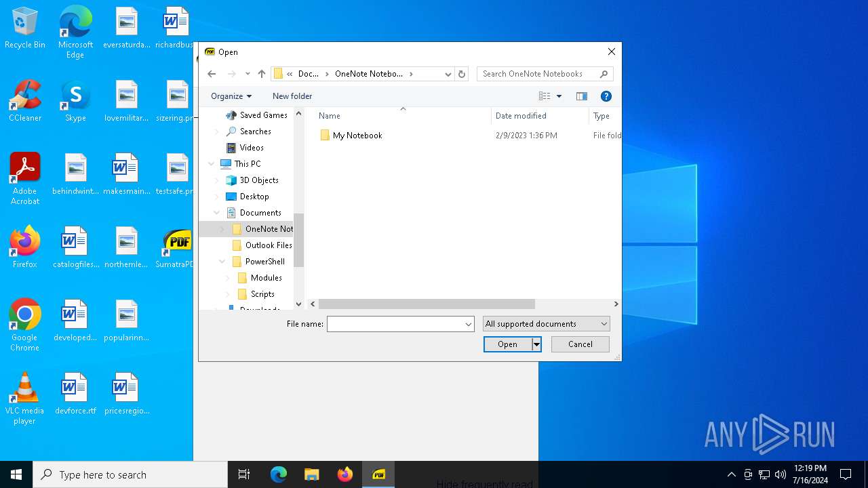Select behindwint image file on desktop
Screen dimensions: 868x488
pyautogui.click(x=75, y=174)
